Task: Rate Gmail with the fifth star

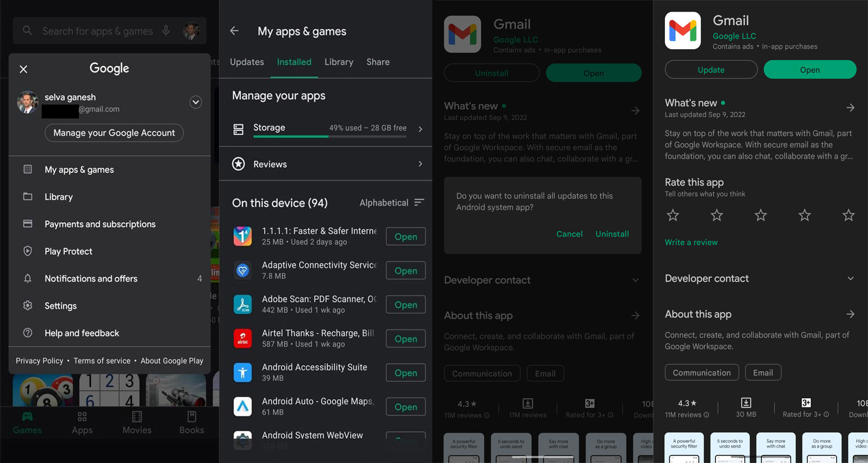Action: click(848, 215)
